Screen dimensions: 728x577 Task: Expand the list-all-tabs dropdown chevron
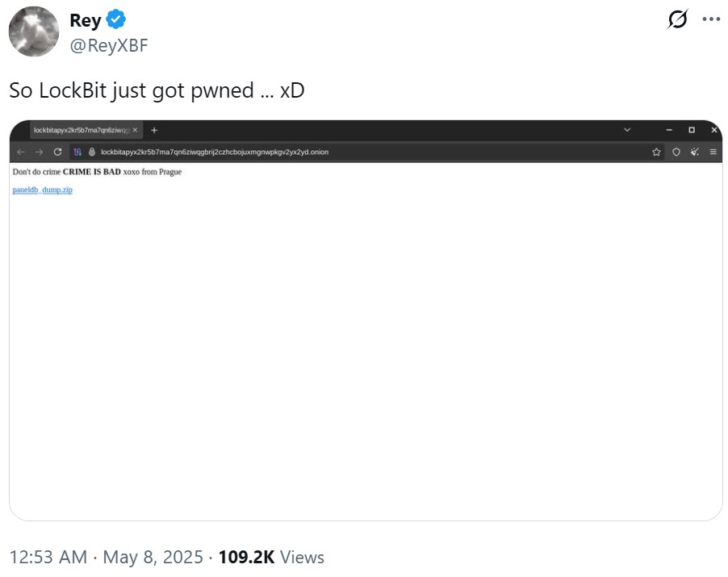[x=628, y=130]
